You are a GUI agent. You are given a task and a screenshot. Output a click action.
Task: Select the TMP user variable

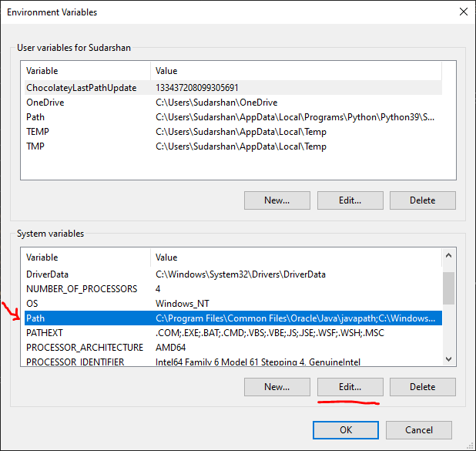[x=35, y=146]
